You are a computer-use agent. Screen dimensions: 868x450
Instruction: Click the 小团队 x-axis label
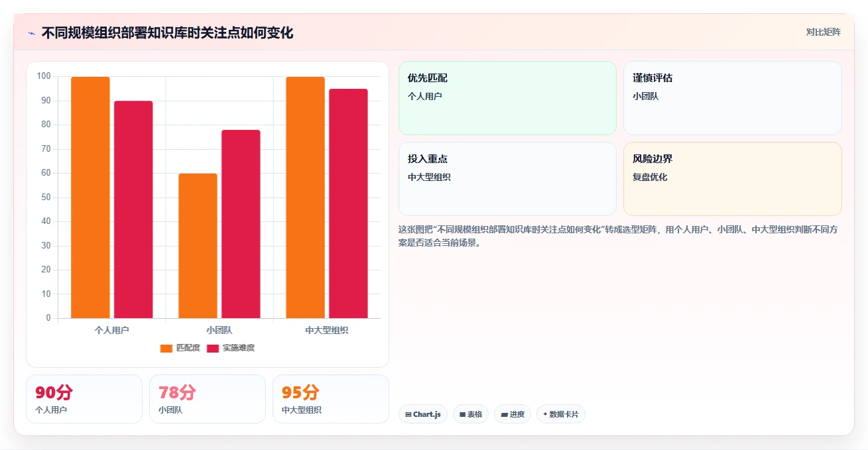219,329
